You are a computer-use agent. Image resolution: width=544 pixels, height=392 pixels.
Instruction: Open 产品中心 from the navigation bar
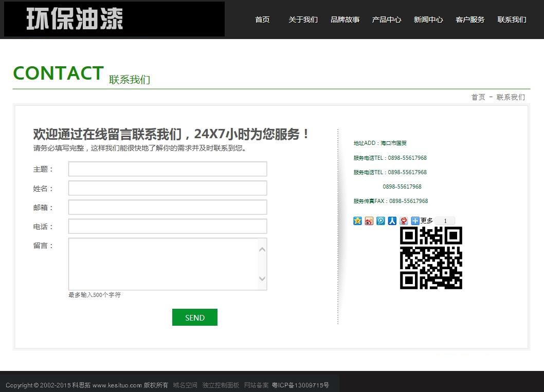coord(387,20)
